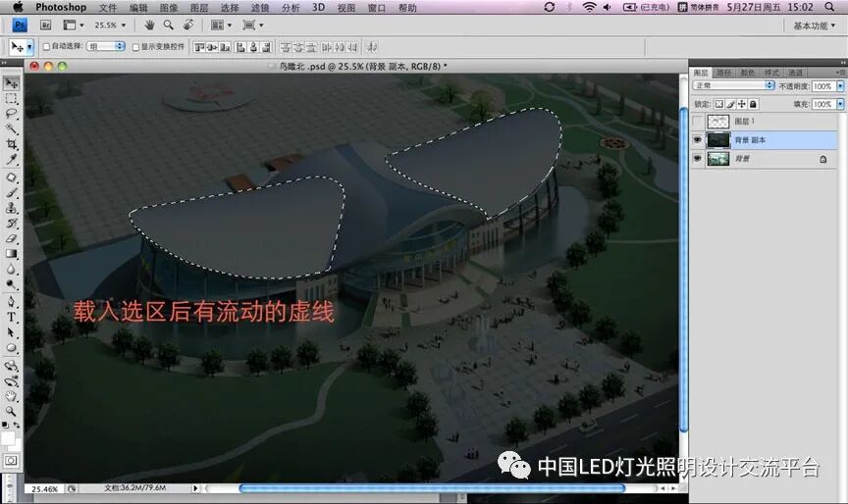This screenshot has width=848, height=504.
Task: Enable 自动选择 checkbox
Action: click(46, 47)
